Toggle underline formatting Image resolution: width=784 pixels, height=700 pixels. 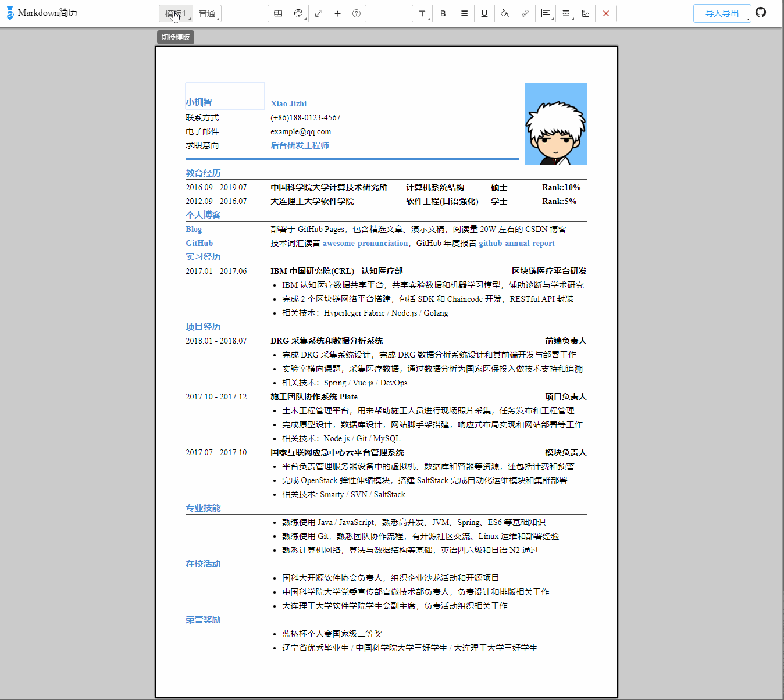[484, 13]
